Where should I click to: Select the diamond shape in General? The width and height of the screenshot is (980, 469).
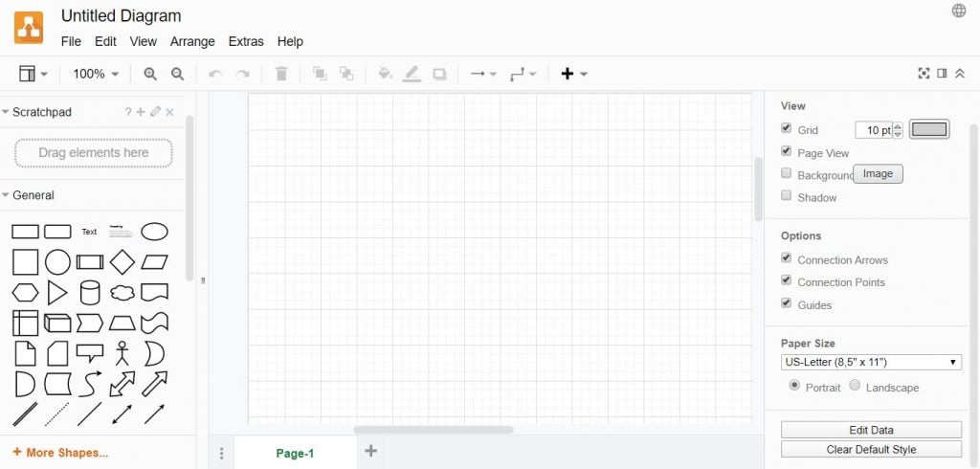[x=122, y=262]
